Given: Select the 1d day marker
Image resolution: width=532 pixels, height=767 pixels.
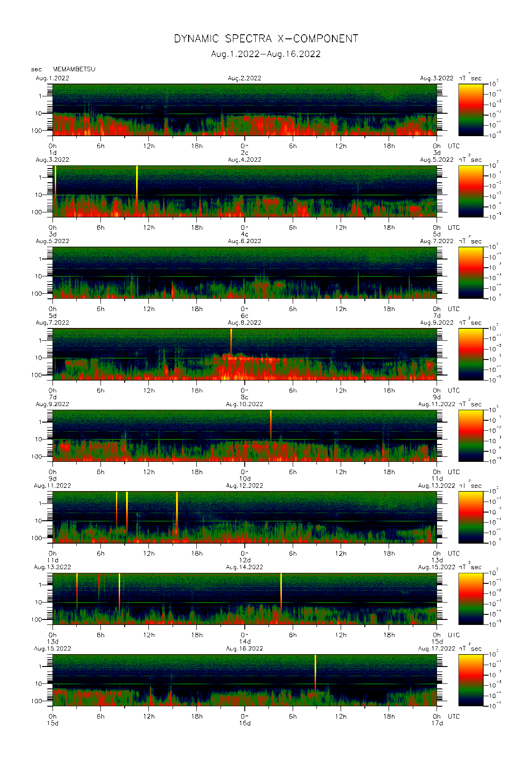Looking at the screenshot, I should pos(53,153).
